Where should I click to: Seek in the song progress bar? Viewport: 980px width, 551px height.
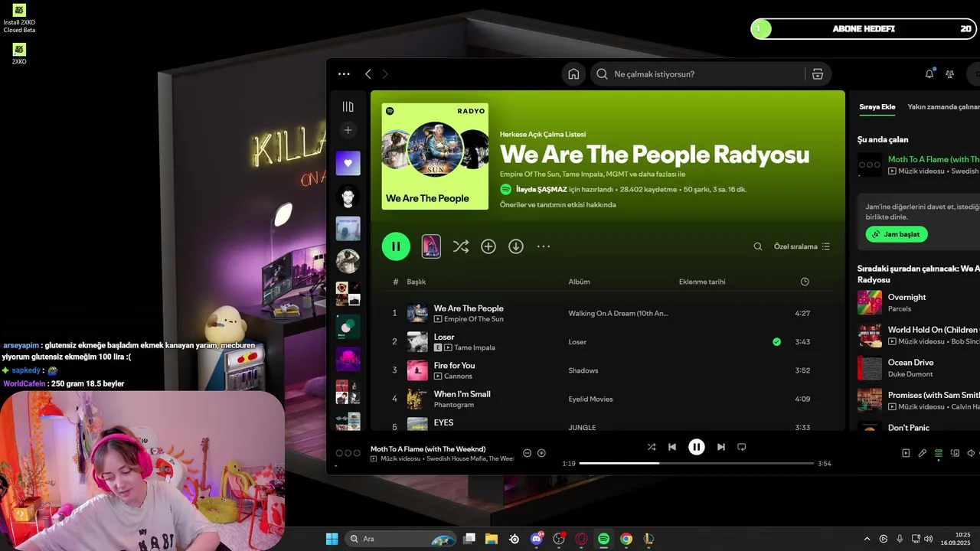point(697,463)
